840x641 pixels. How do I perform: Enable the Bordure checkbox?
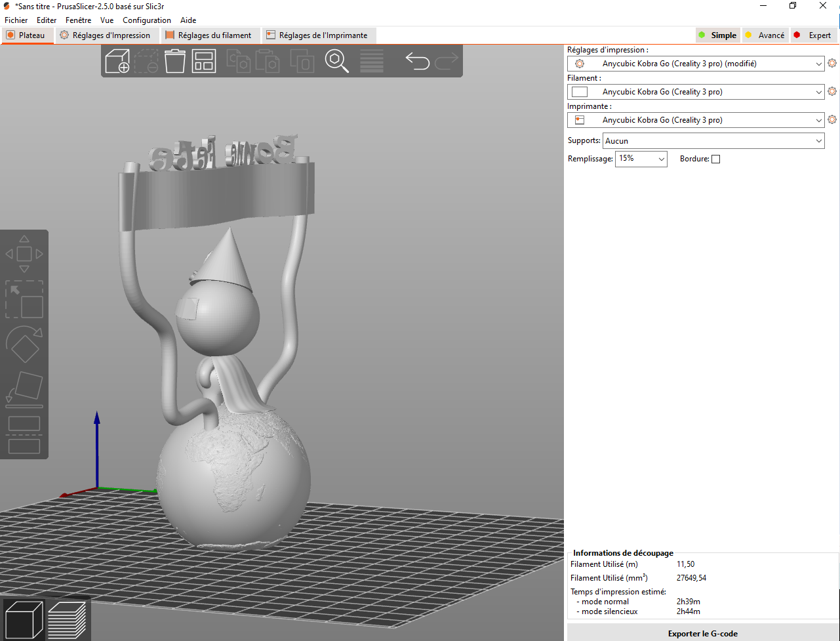click(715, 159)
